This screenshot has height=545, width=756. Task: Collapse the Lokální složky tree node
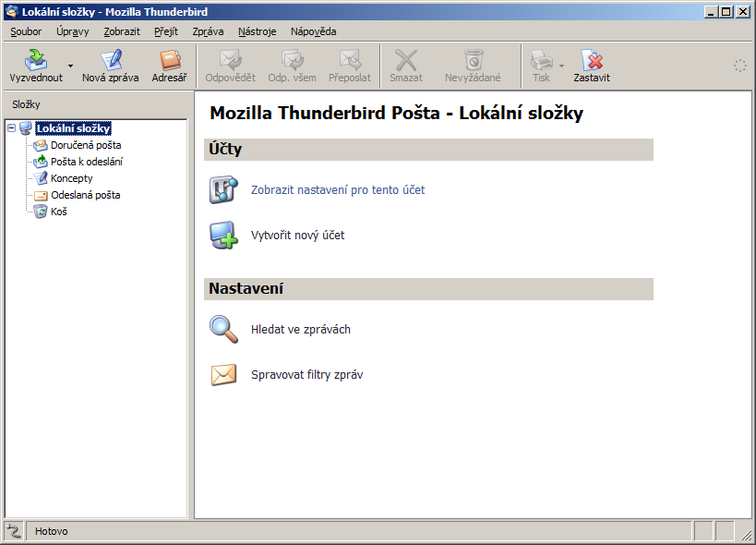pos(11,128)
